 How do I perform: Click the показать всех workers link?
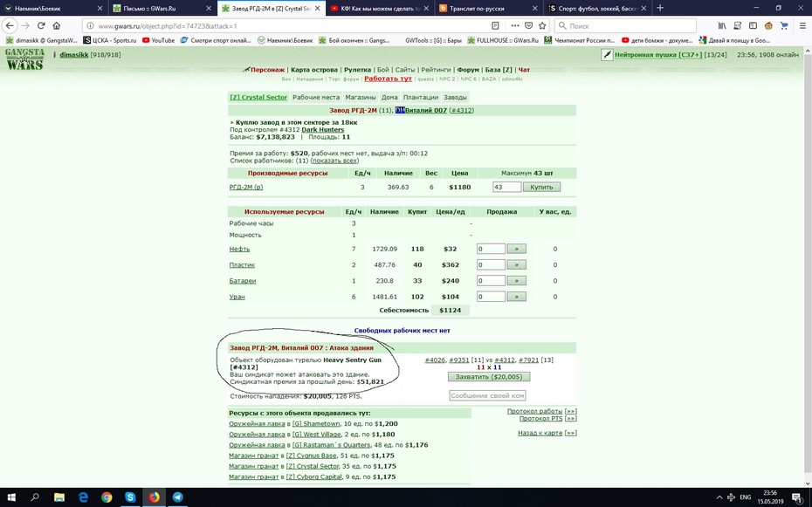[x=334, y=161]
